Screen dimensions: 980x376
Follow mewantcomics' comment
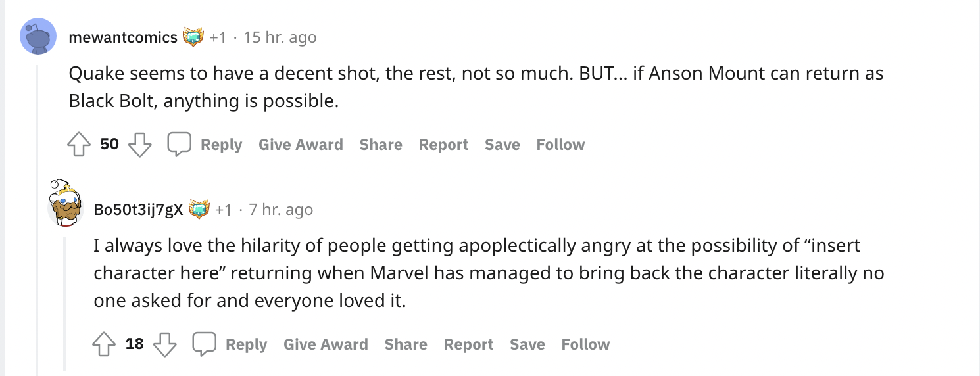560,145
